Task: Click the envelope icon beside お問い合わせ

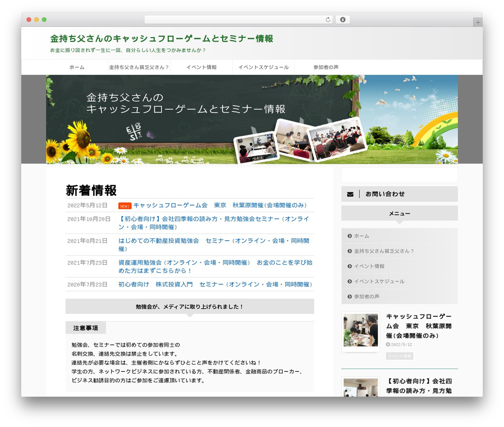Action: pos(350,194)
